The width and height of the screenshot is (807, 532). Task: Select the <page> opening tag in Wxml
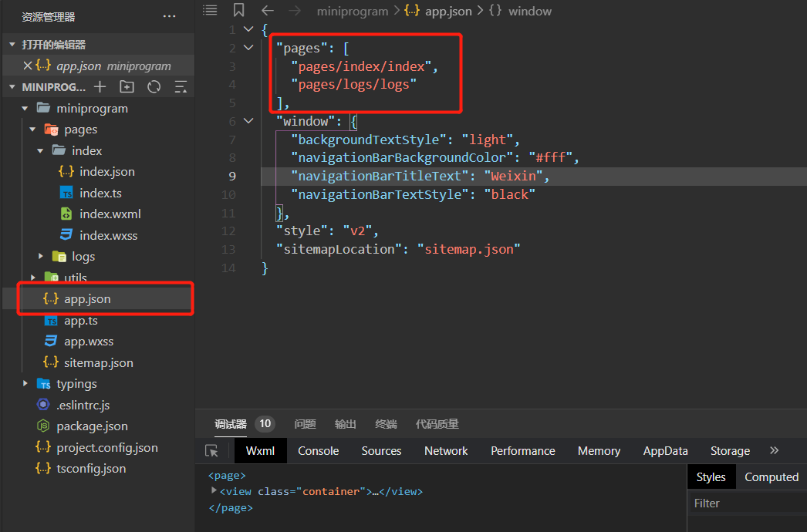click(227, 476)
